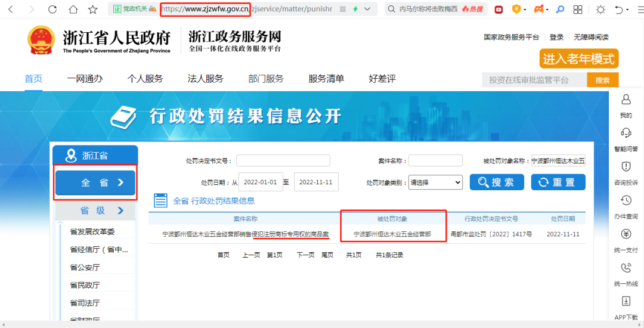Bookmark page with the star icon
This screenshot has height=328, width=644.
pyautogui.click(x=92, y=10)
